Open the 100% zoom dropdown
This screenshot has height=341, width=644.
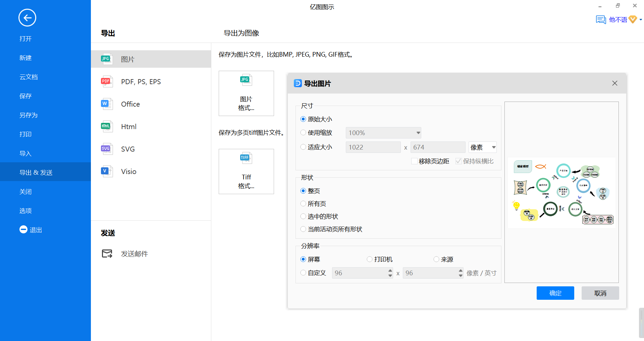[x=383, y=133]
